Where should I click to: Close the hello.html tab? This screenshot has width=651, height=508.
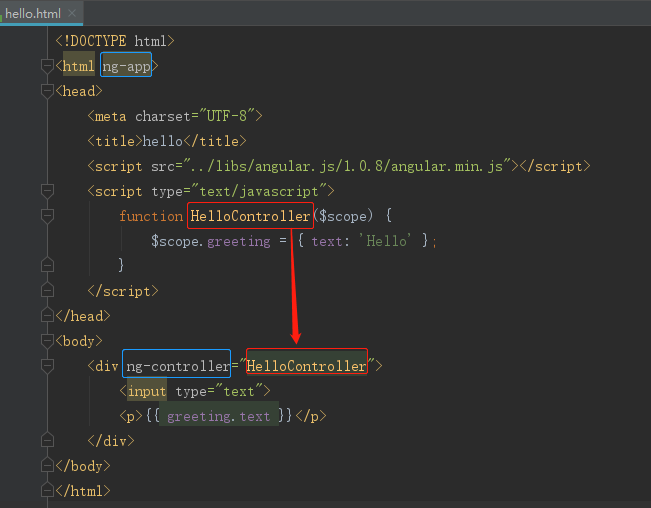72,13
